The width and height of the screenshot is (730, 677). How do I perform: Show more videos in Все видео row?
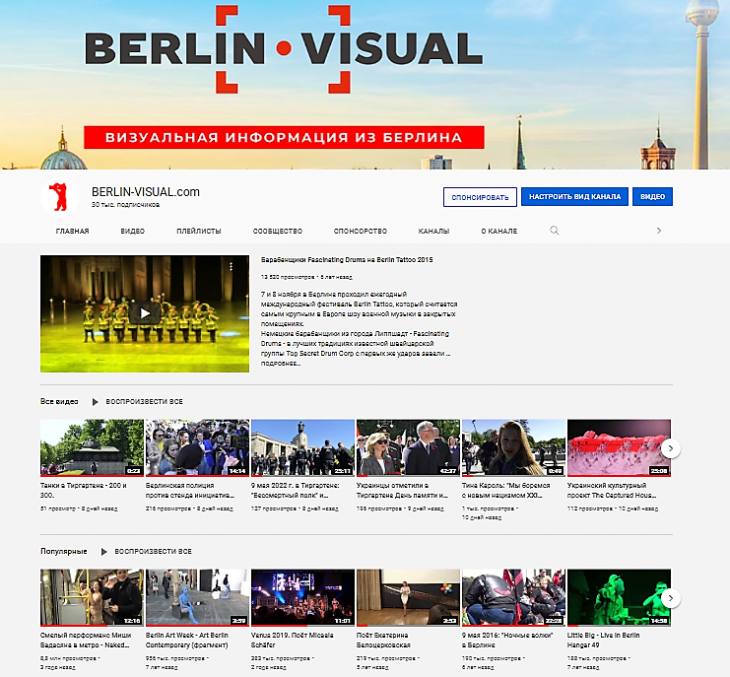[670, 448]
